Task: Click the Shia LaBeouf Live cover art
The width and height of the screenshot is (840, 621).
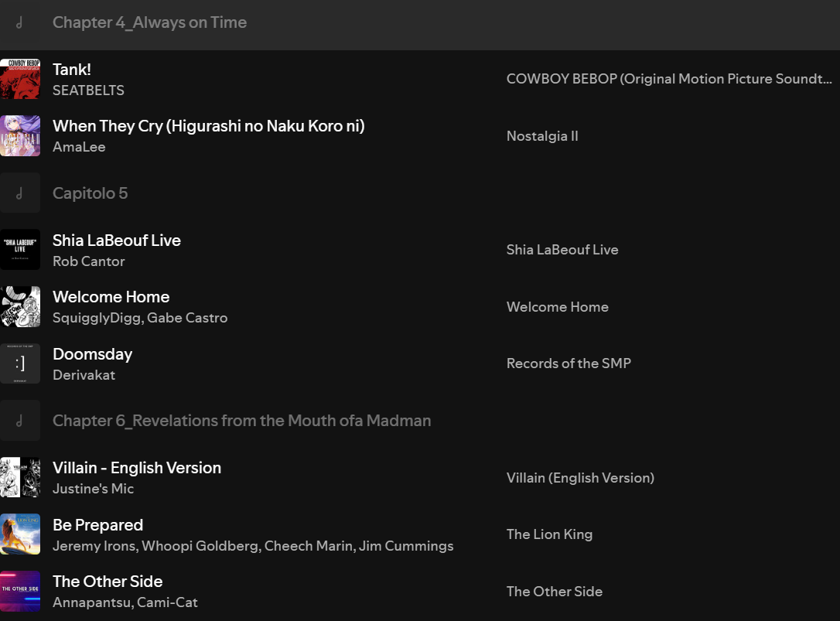Action: 20,250
